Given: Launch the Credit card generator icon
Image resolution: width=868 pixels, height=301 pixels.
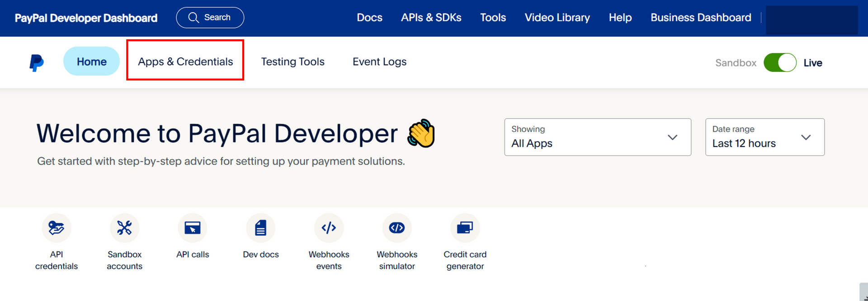Looking at the screenshot, I should (465, 228).
